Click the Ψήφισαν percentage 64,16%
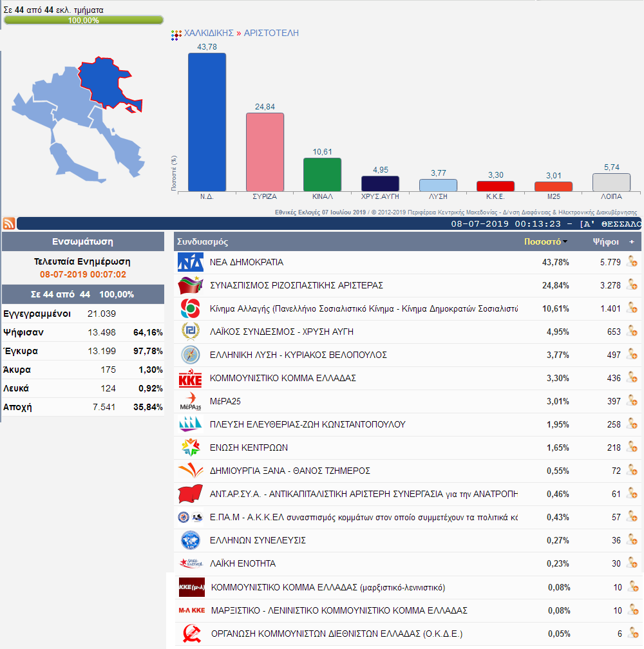The image size is (644, 649). [x=147, y=332]
